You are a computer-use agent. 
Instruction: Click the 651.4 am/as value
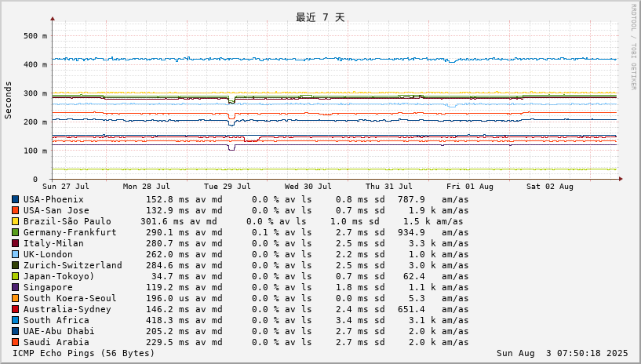coord(411,310)
